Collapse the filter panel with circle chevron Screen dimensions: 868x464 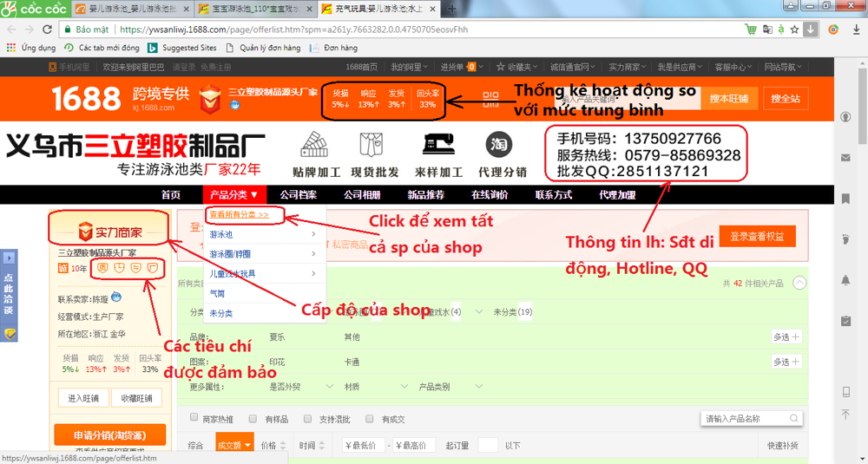[x=799, y=283]
